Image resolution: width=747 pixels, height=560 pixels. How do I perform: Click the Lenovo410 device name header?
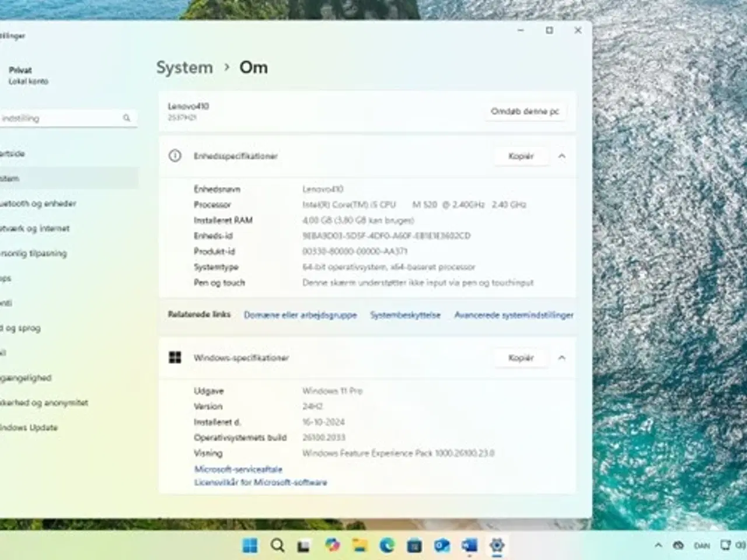188,106
